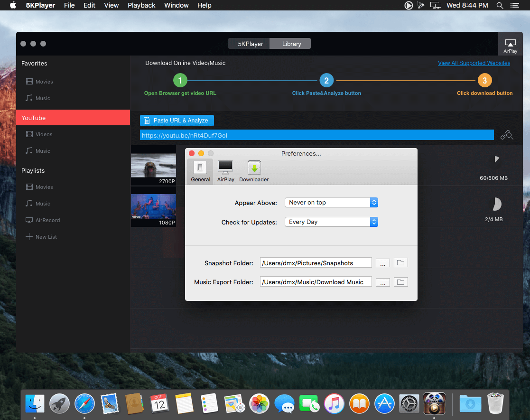530x420 pixels.
Task: Click 5KPlayer menu bar status icon
Action: pyautogui.click(x=409, y=5)
